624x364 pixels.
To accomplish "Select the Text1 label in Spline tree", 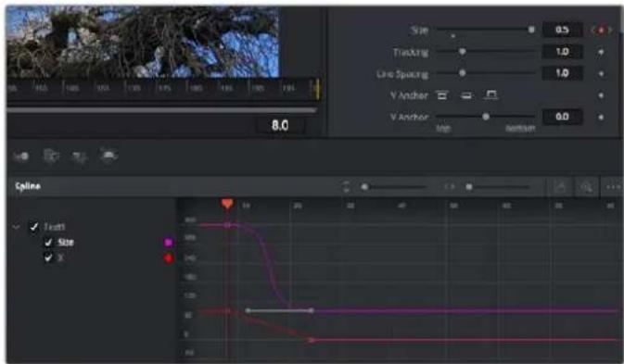I will click(x=54, y=227).
